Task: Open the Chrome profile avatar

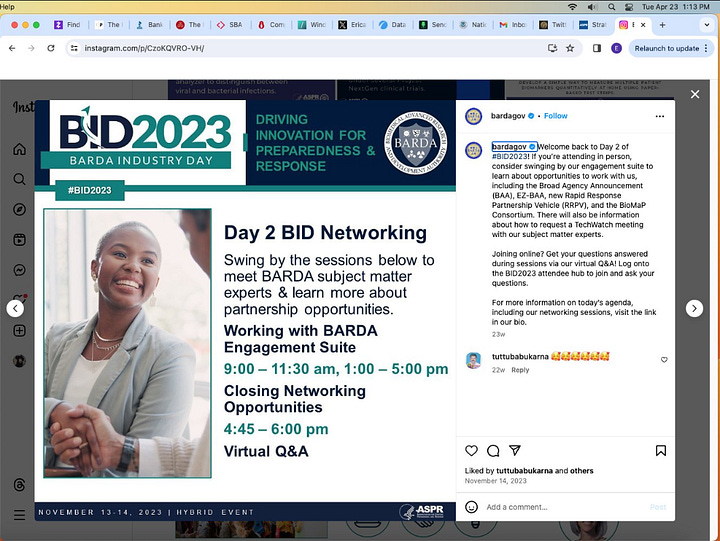Action: [616, 48]
